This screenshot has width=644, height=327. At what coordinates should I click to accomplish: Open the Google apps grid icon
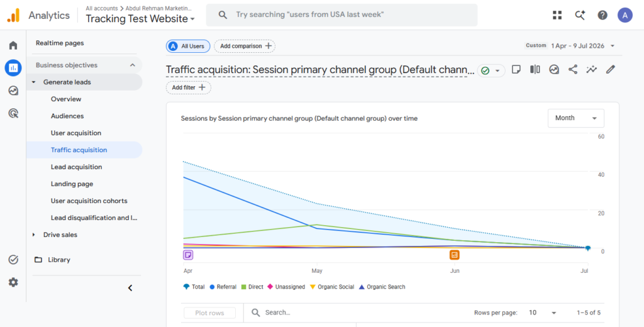[557, 15]
